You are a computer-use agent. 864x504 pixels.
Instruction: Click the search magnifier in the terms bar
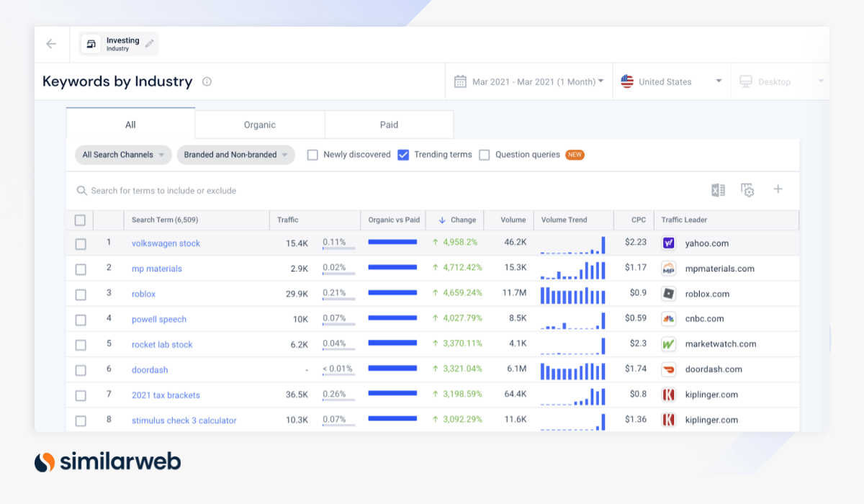81,190
